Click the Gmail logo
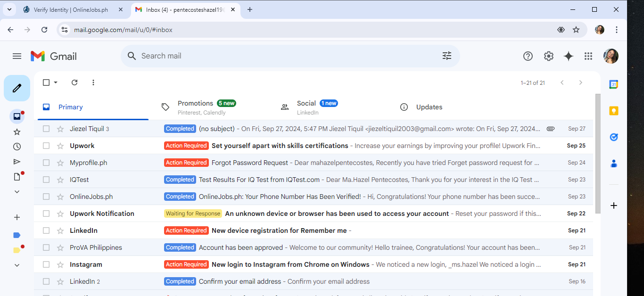Screen dimensions: 644x296 pos(54,56)
